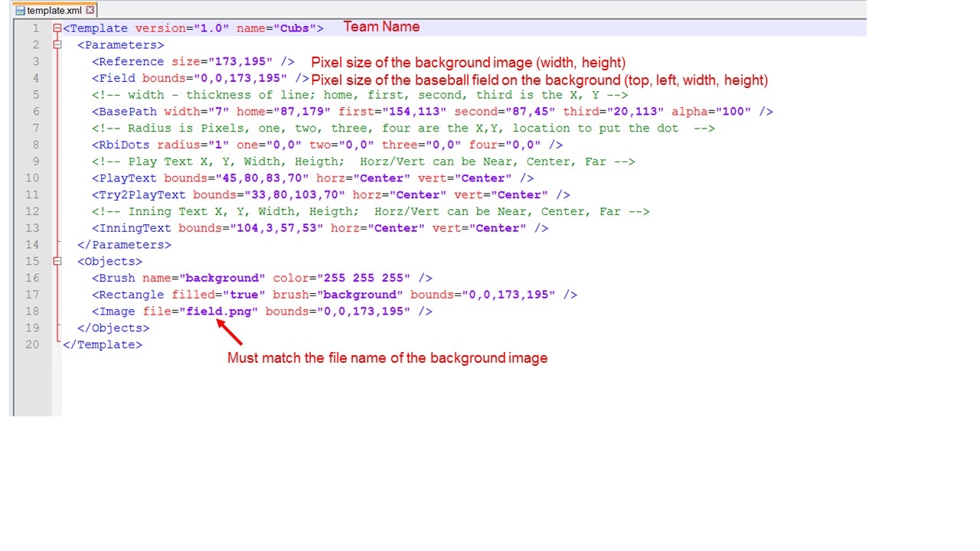
Task: Collapse the Parameters section fold marker
Action: pos(57,44)
